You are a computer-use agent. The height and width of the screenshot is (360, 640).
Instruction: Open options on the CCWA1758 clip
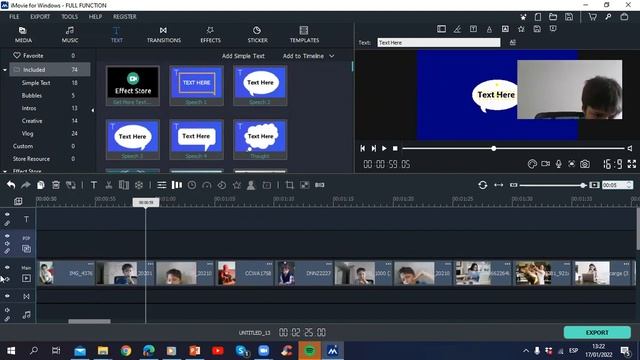pos(269,264)
